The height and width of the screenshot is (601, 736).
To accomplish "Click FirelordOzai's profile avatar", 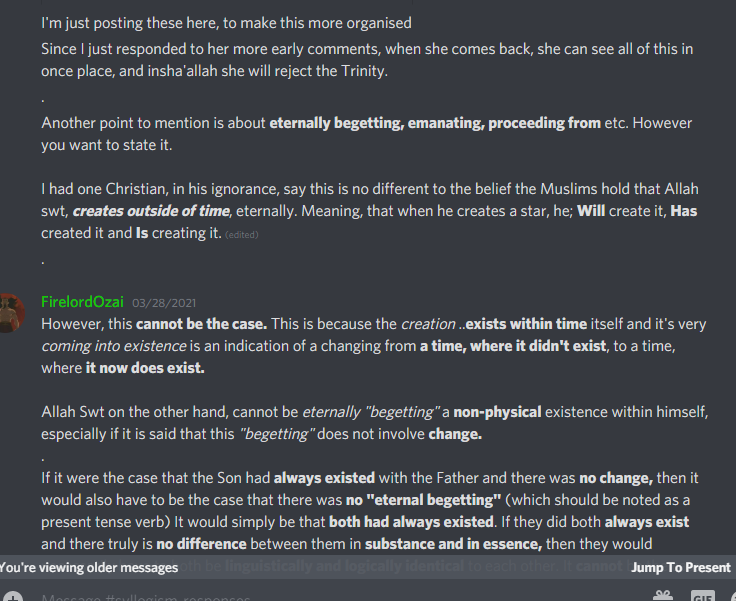I will coord(12,311).
